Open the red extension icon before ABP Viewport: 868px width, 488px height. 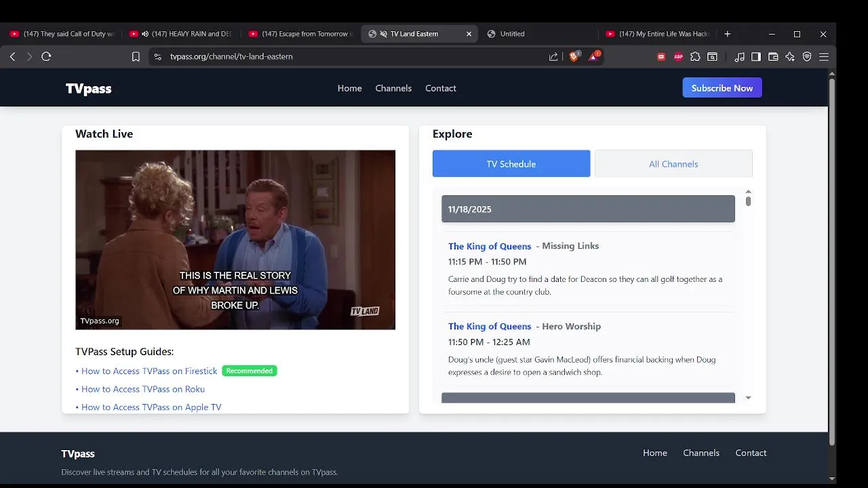661,57
